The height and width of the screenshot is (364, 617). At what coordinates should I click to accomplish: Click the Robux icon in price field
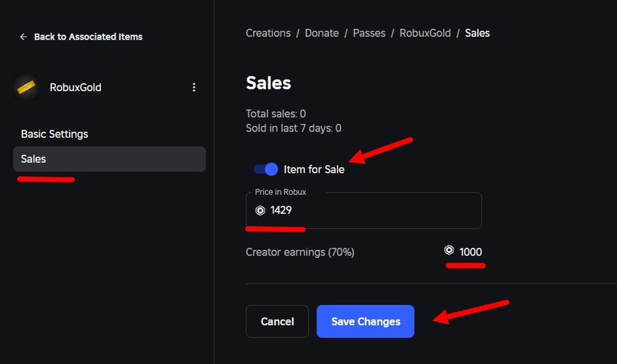coord(260,210)
